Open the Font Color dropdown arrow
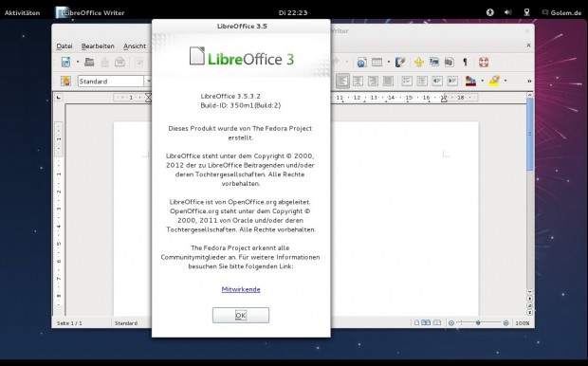 coord(482,81)
